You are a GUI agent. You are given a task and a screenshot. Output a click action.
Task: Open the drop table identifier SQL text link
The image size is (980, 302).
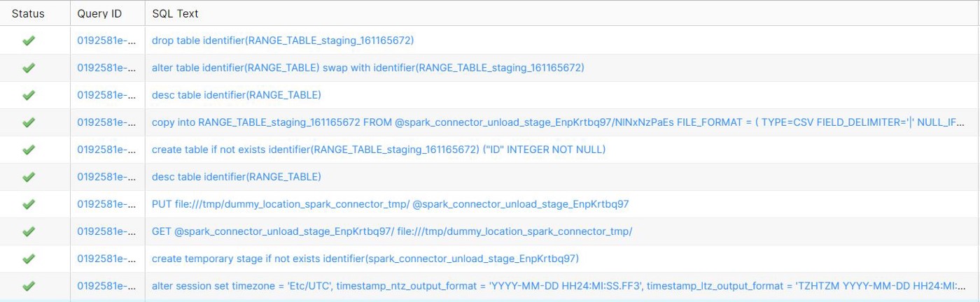[283, 41]
